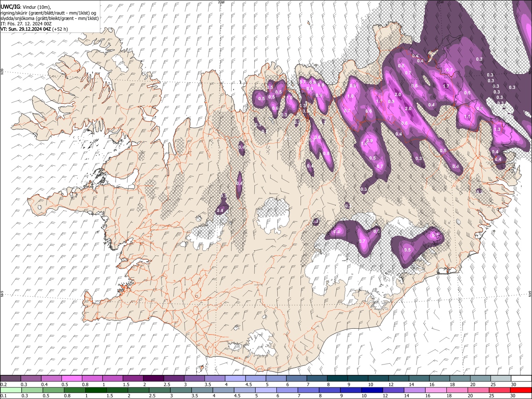Click the 0.8 swatch in the upper snow scale
Image resolution: width=532 pixels, height=399 pixels.
92,379
